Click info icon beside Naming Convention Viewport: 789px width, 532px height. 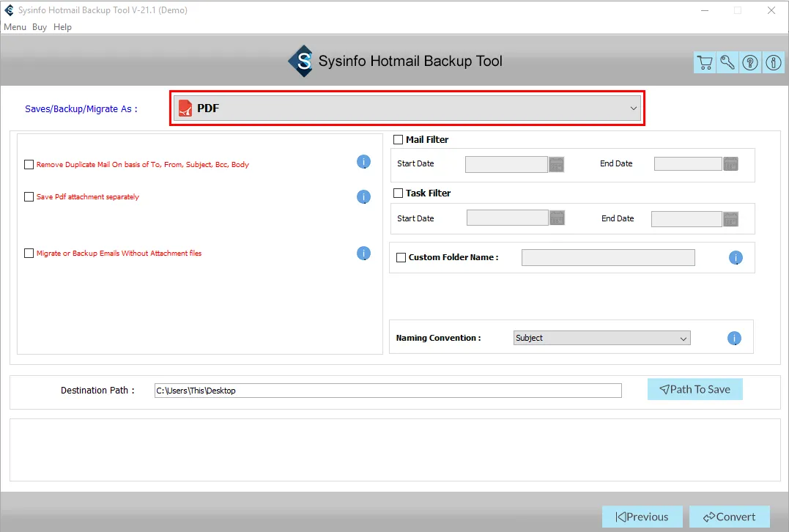(734, 339)
